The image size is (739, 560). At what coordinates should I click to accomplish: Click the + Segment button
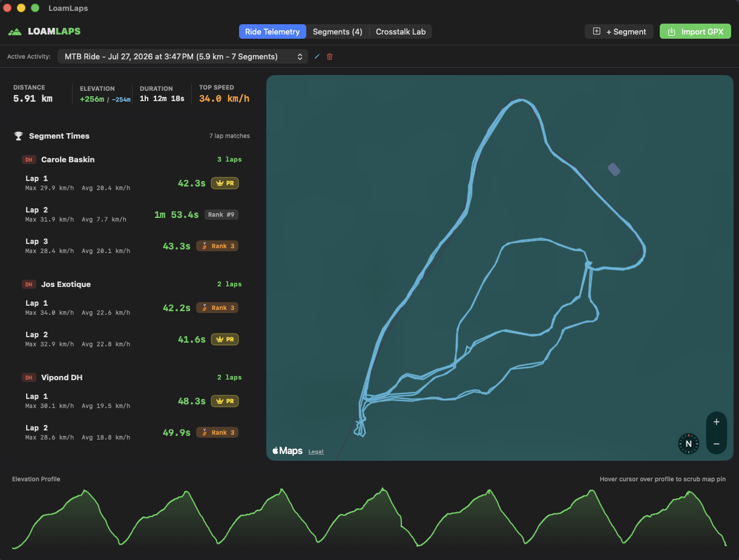pos(619,31)
